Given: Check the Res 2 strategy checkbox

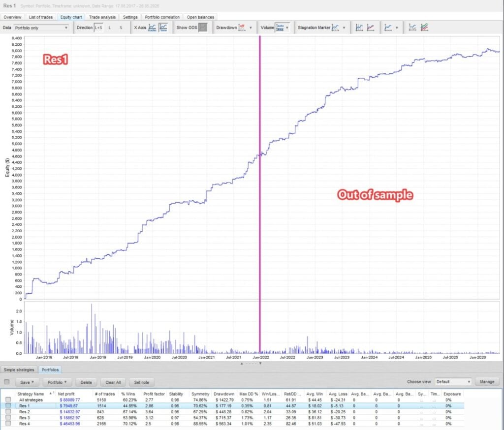Looking at the screenshot, I should point(8,412).
